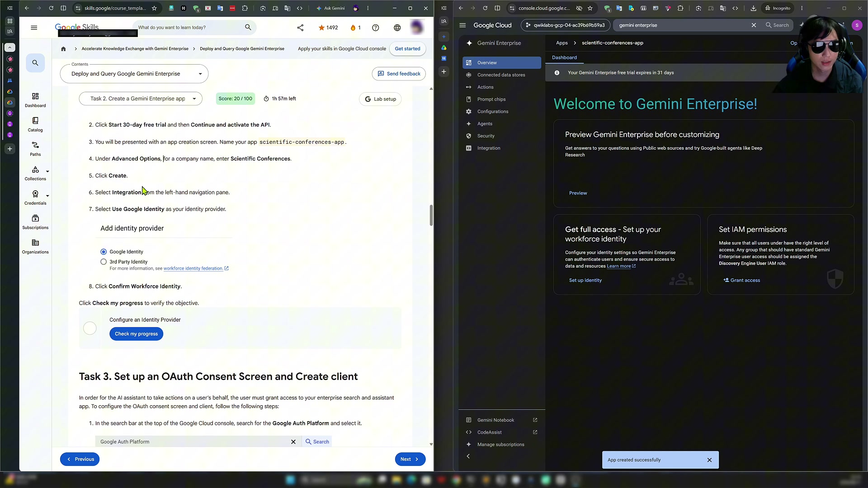Click the home icon in the breadcrumb

tap(63, 49)
